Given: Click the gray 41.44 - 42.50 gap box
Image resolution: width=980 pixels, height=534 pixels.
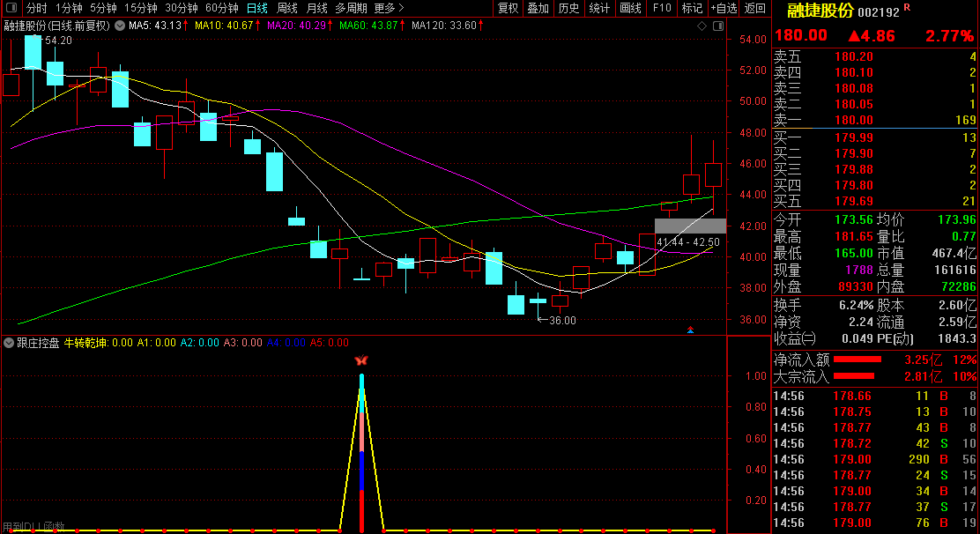Looking at the screenshot, I should click(x=690, y=226).
